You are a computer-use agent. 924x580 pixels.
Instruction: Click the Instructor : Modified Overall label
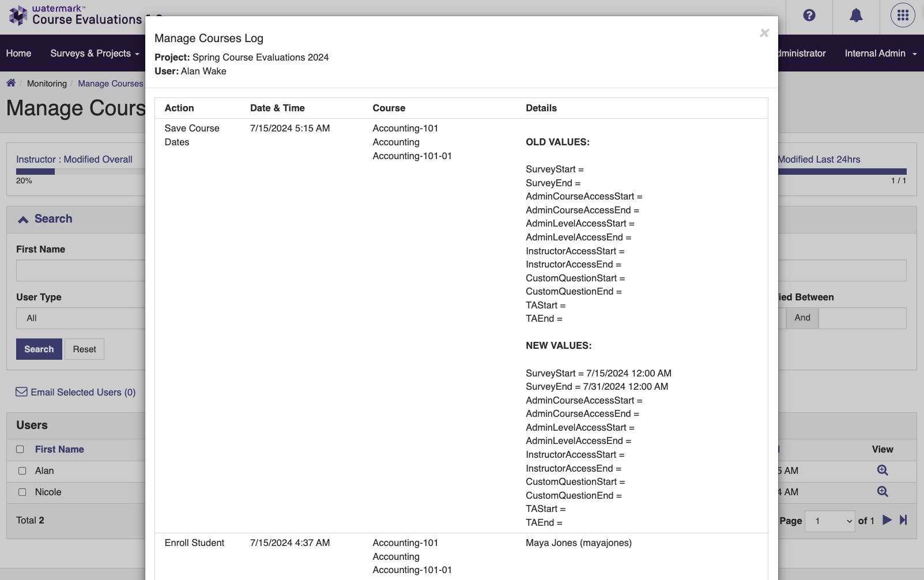pos(74,159)
